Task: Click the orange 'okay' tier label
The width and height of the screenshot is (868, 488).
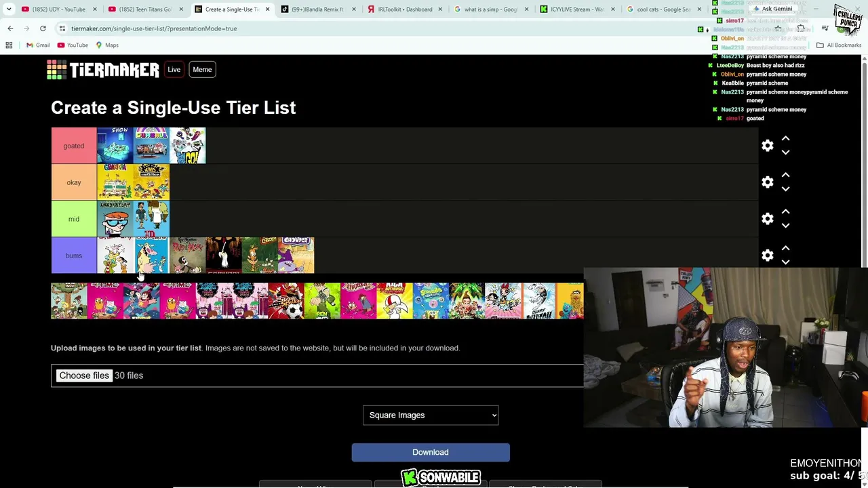Action: 74,182
